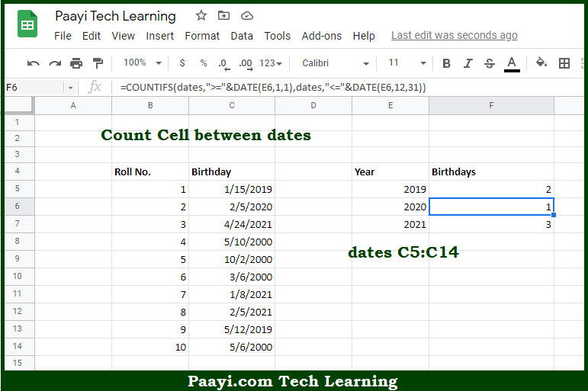Click the document title Paayi Tech Learning
The width and height of the screenshot is (588, 391).
(x=115, y=16)
